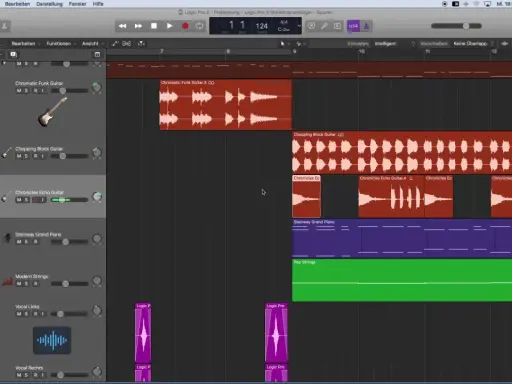Image resolution: width=512 pixels, height=384 pixels.
Task: Collapse the top track stack disclosure triangle
Action: tap(4, 63)
